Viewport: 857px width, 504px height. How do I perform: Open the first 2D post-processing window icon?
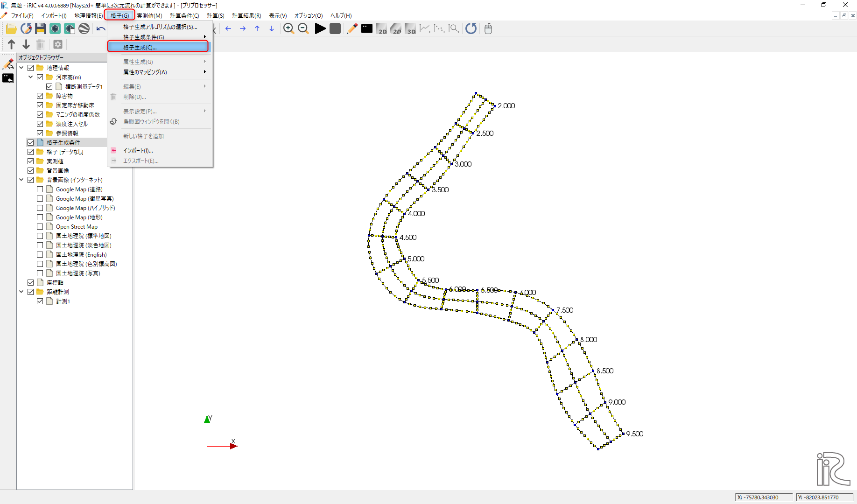click(381, 29)
